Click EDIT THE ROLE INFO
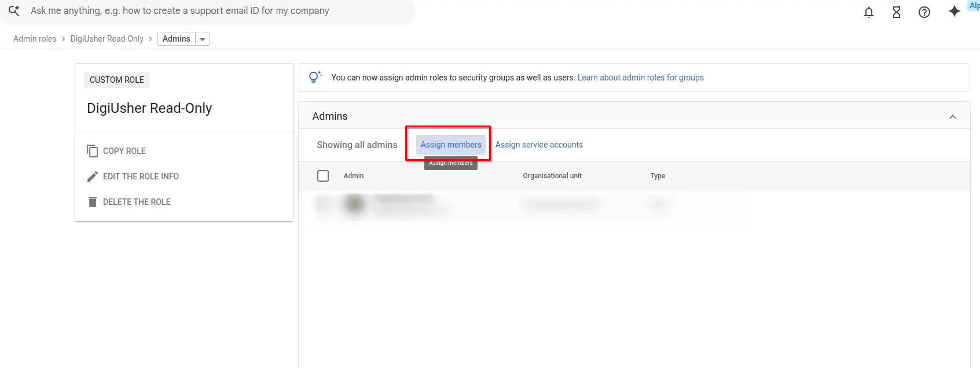 tap(141, 176)
